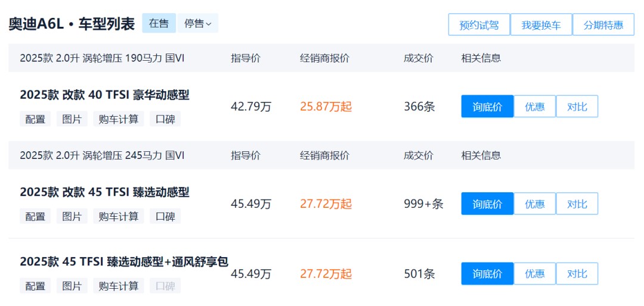Click the 分期特惠 button
Viewport: 644px width, 306px height.
(x=603, y=25)
